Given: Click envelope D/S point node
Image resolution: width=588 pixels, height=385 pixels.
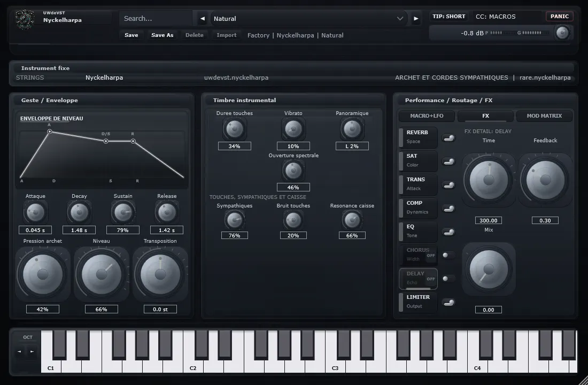Looking at the screenshot, I should point(106,141).
